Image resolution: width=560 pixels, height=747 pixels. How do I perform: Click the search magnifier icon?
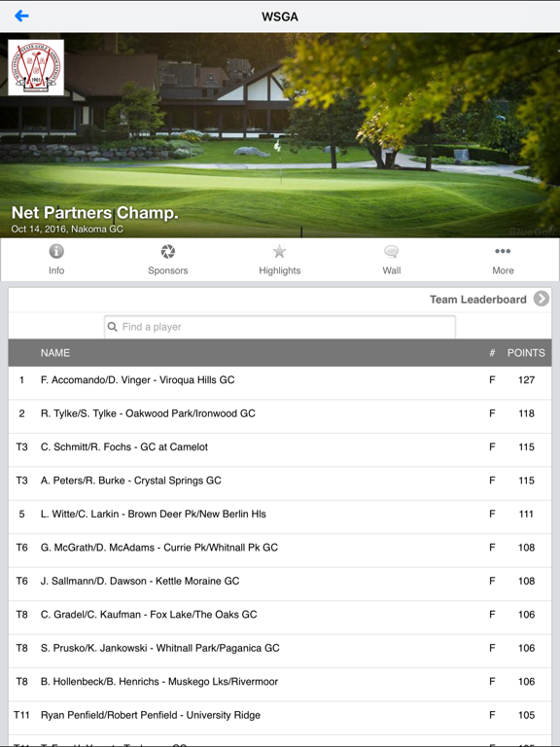point(113,327)
